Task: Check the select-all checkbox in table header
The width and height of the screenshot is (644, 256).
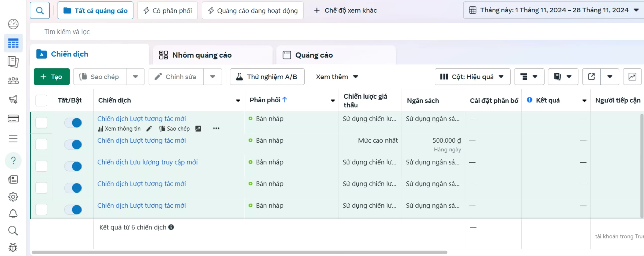Action: pyautogui.click(x=41, y=100)
